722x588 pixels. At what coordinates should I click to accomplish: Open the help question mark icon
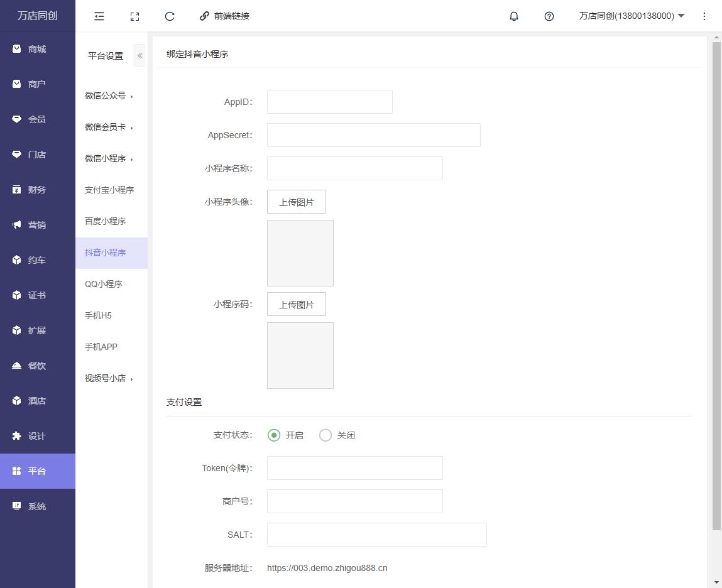tap(549, 16)
